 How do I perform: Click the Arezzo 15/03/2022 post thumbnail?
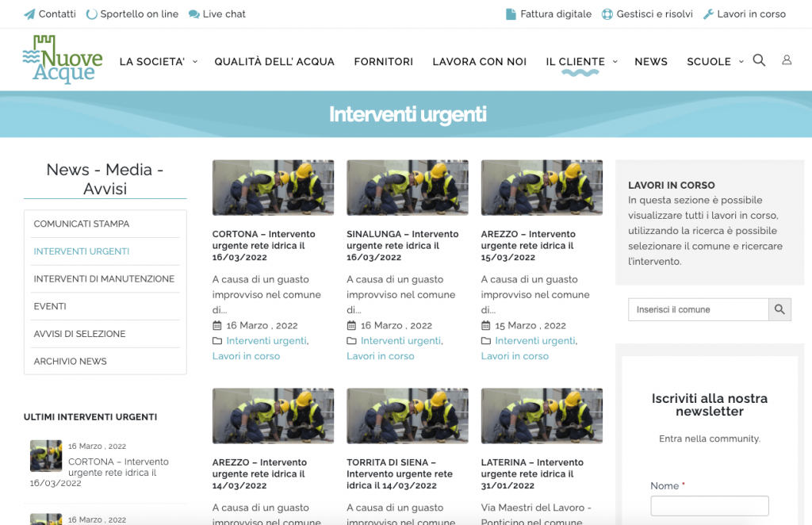542,187
